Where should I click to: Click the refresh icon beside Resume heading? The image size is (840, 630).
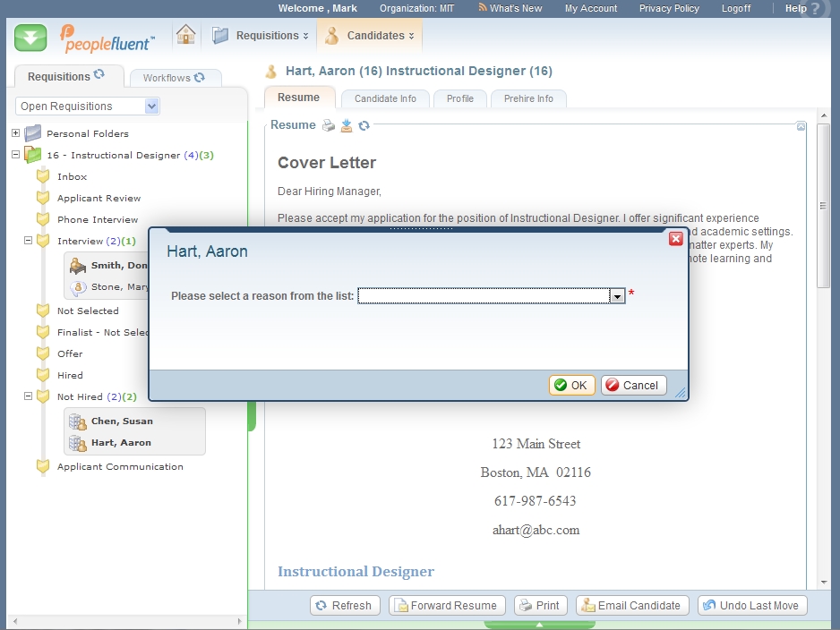tap(364, 125)
